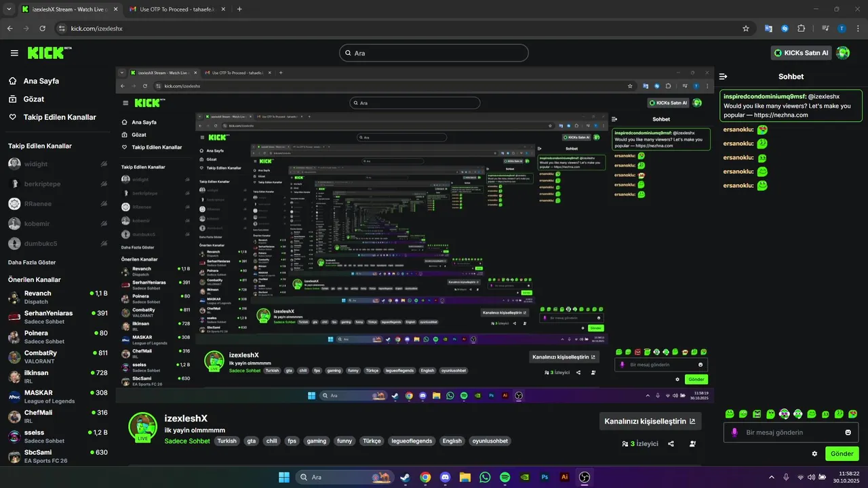This screenshot has width=868, height=488.
Task: Collapse the Sohbet chat panel
Action: (x=724, y=77)
